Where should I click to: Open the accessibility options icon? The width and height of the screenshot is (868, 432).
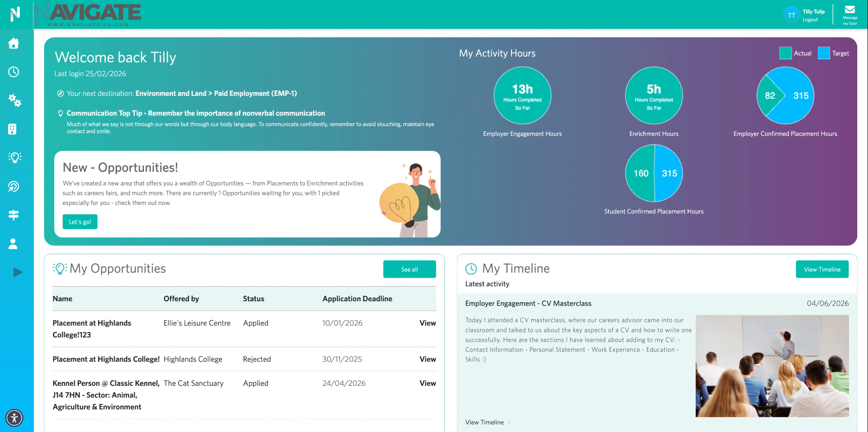(14, 418)
